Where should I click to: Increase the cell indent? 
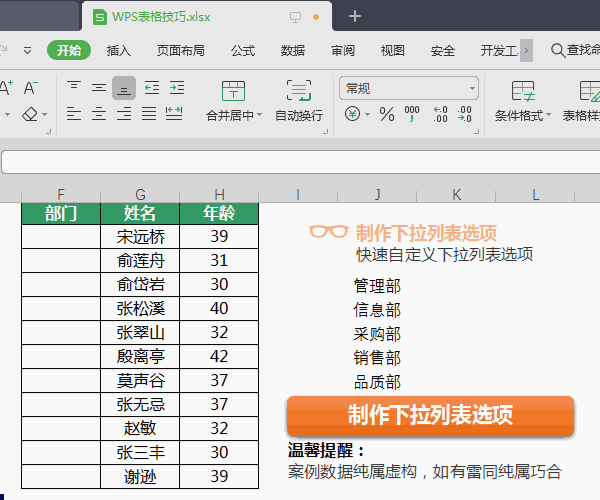point(177,88)
